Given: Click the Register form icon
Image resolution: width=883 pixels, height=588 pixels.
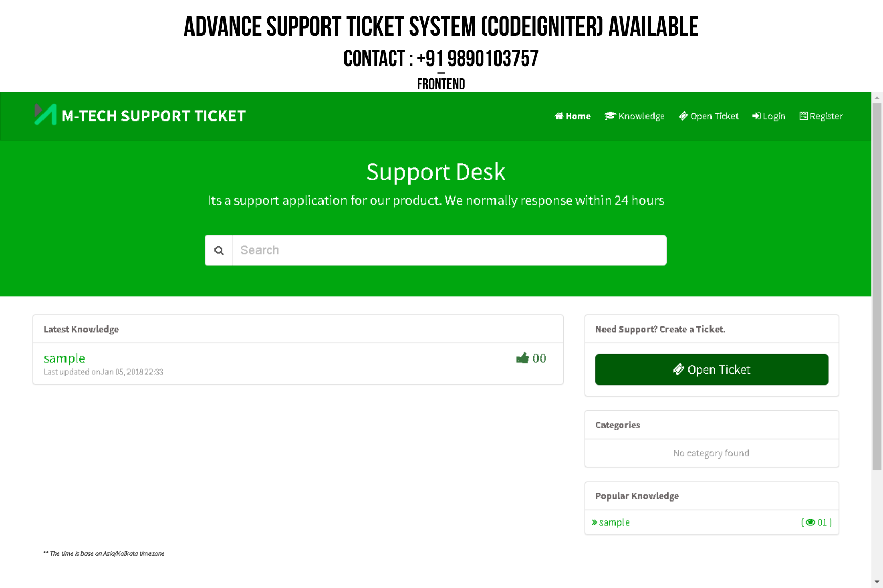Looking at the screenshot, I should tap(804, 116).
